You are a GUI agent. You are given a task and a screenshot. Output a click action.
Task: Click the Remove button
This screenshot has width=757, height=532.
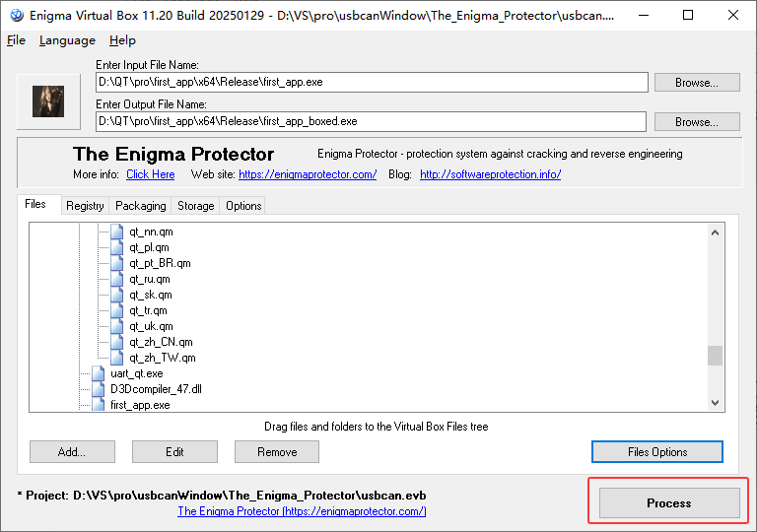[277, 452]
